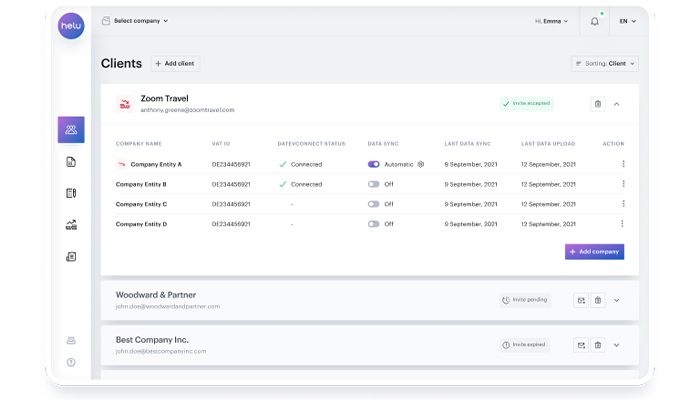Turn off data sync for Company Entity A
This screenshot has width=700, height=400.
pos(374,164)
